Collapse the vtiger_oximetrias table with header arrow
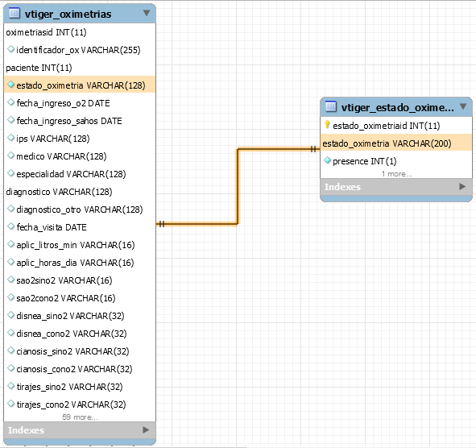This screenshot has width=476, height=448. pos(147,13)
